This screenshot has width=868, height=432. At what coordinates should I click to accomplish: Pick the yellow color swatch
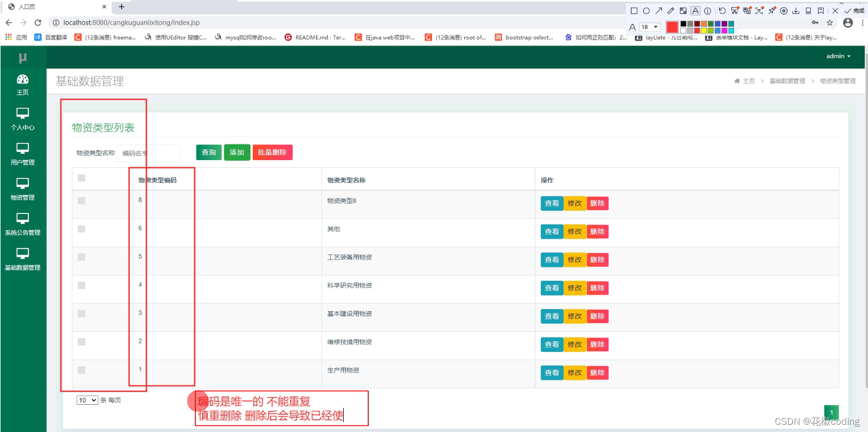point(704,31)
